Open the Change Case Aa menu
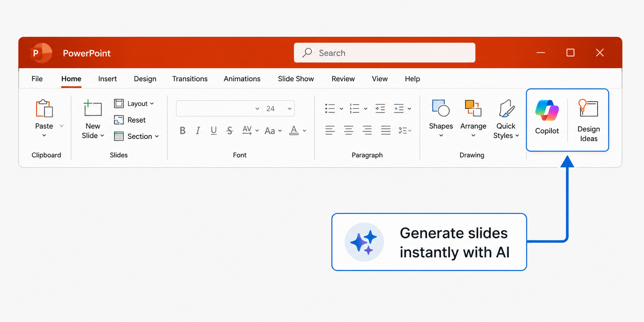The image size is (644, 322). click(273, 131)
